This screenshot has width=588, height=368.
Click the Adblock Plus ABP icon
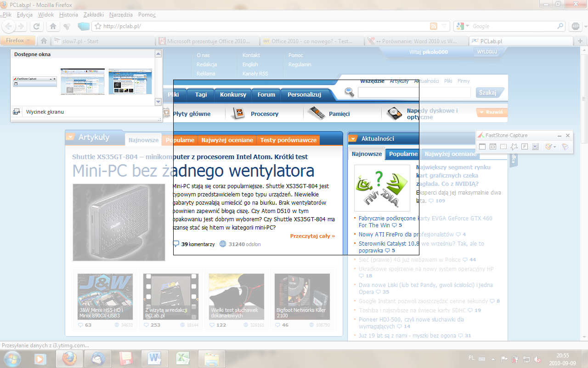pyautogui.click(x=575, y=26)
